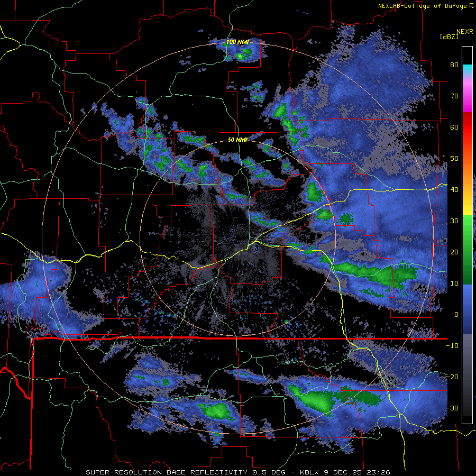Image resolution: width=476 pixels, height=476 pixels.
Task: Click the -30 value on the dBZ scale
Action: coord(452,408)
